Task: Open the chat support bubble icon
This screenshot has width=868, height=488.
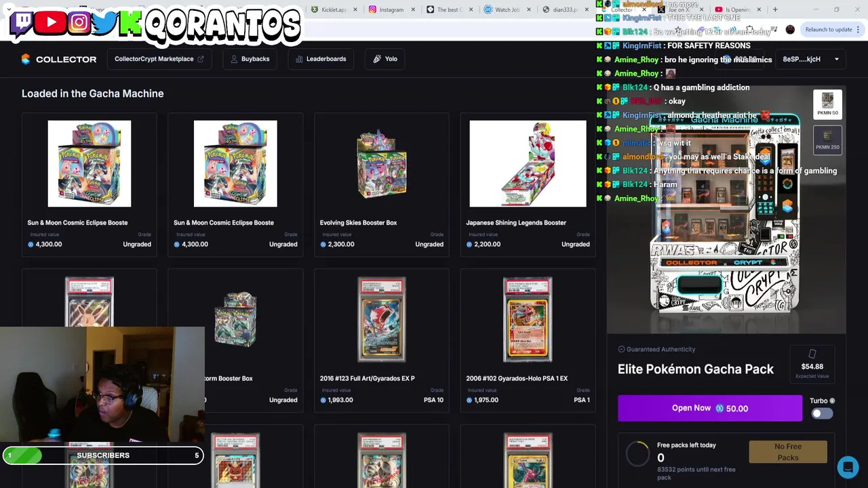Action: click(848, 467)
